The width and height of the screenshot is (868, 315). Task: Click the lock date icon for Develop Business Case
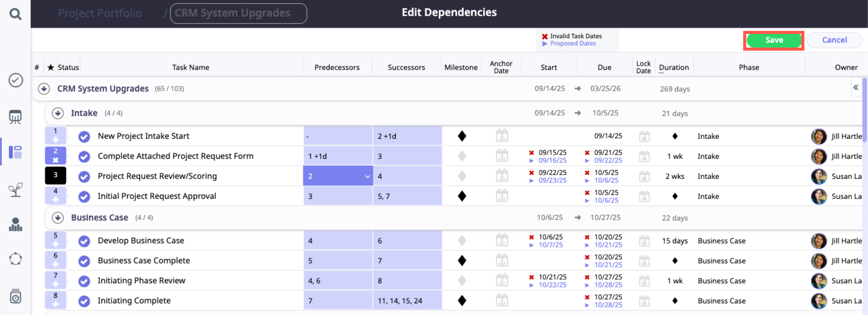(644, 241)
